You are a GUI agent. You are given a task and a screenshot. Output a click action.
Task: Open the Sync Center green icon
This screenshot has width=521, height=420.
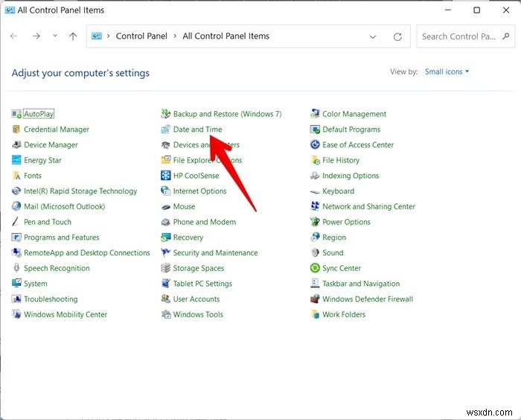click(315, 268)
